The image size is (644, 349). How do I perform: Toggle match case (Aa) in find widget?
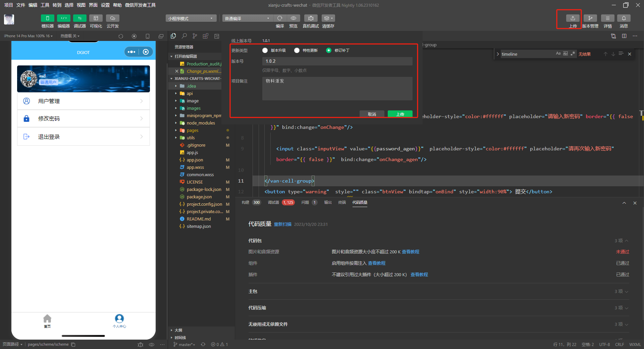coord(558,53)
